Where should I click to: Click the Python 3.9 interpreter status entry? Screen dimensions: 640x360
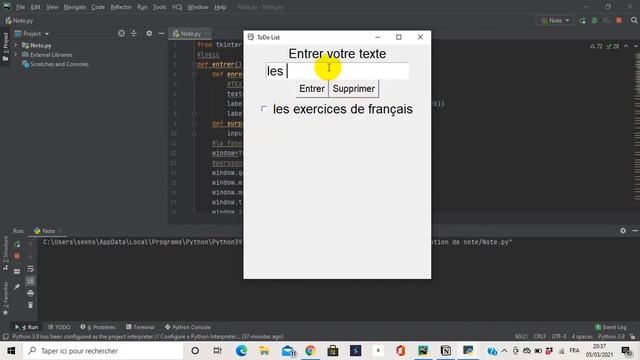click(611, 337)
